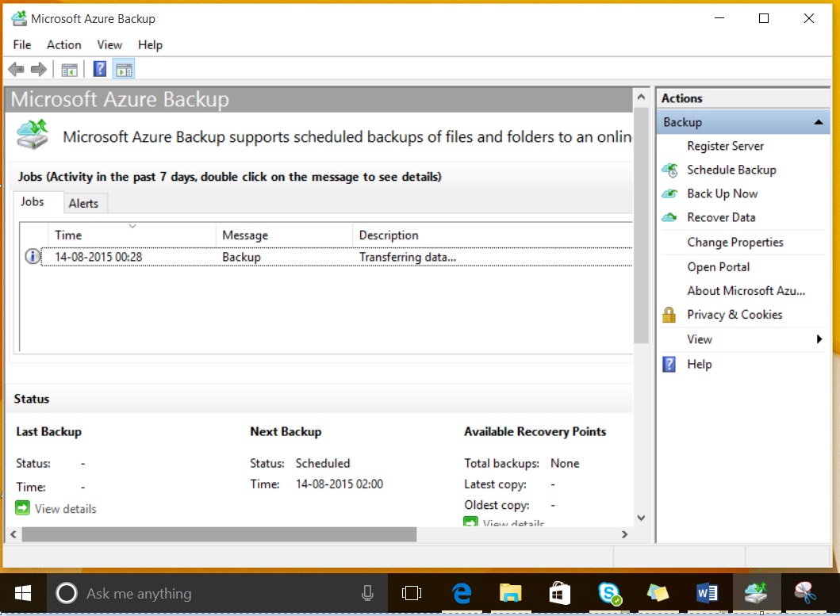Click Register Server in Actions pane
The image size is (840, 616).
tap(725, 146)
